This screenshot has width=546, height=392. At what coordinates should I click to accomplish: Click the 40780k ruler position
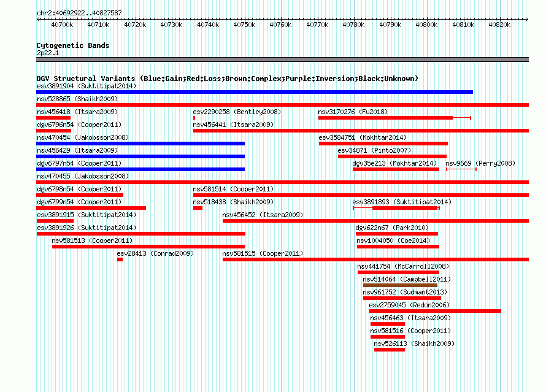point(353,25)
